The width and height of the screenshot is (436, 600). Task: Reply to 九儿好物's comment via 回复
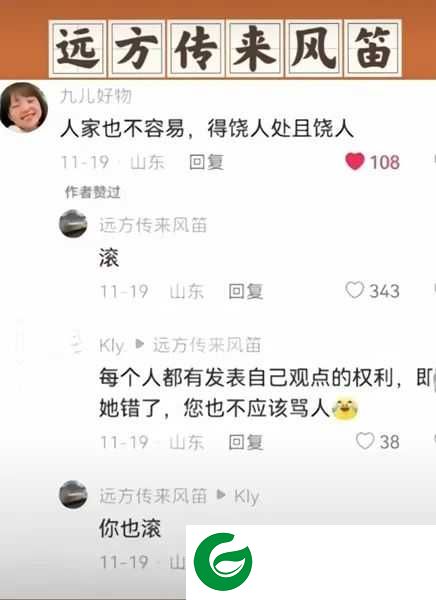tap(206, 162)
